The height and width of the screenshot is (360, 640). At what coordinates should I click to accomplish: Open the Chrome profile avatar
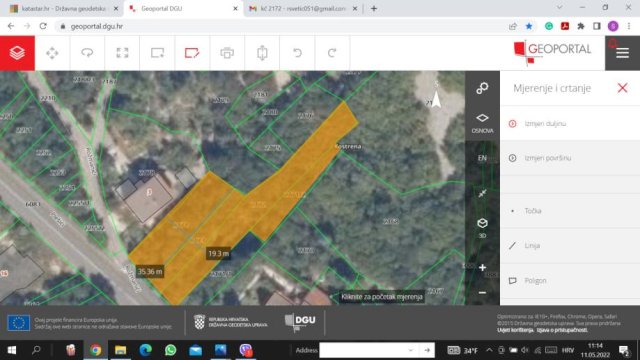613,26
